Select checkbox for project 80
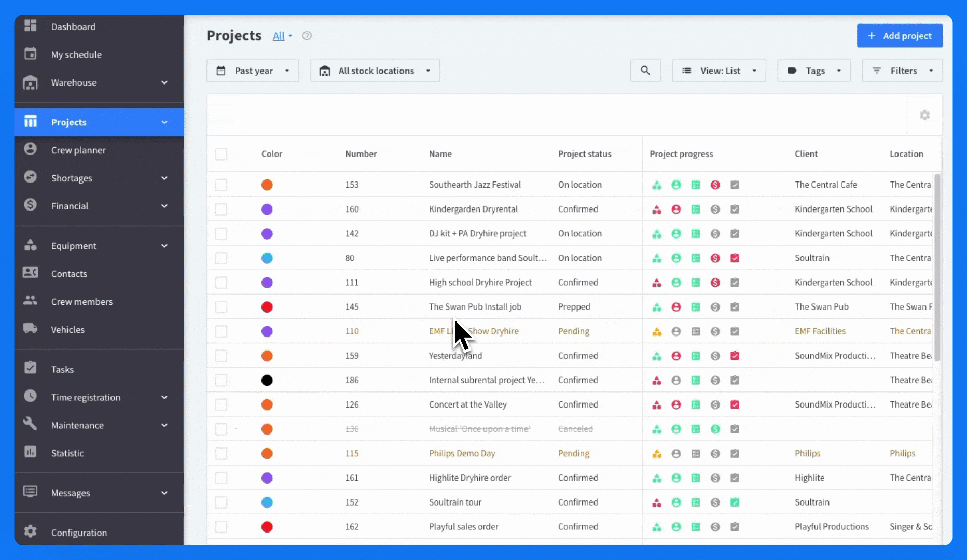Screen dimensions: 967x560 pyautogui.click(x=221, y=258)
